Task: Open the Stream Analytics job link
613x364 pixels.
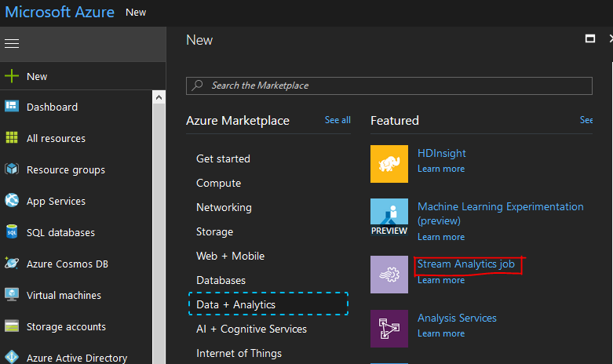Action: [x=466, y=264]
